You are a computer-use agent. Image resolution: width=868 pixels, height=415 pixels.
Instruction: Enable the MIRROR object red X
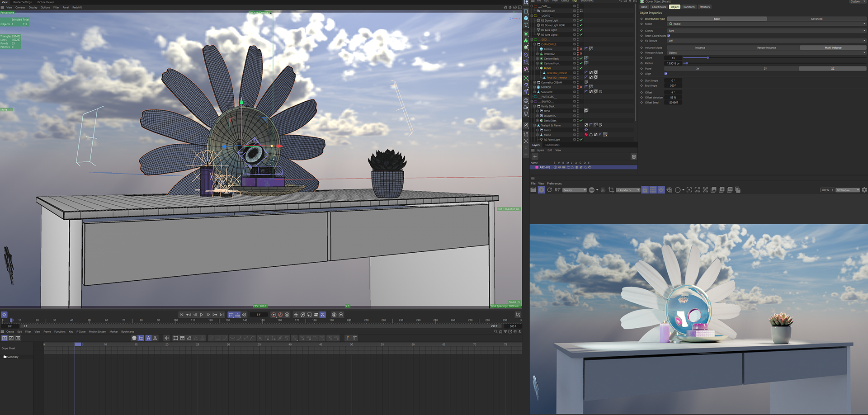click(581, 87)
